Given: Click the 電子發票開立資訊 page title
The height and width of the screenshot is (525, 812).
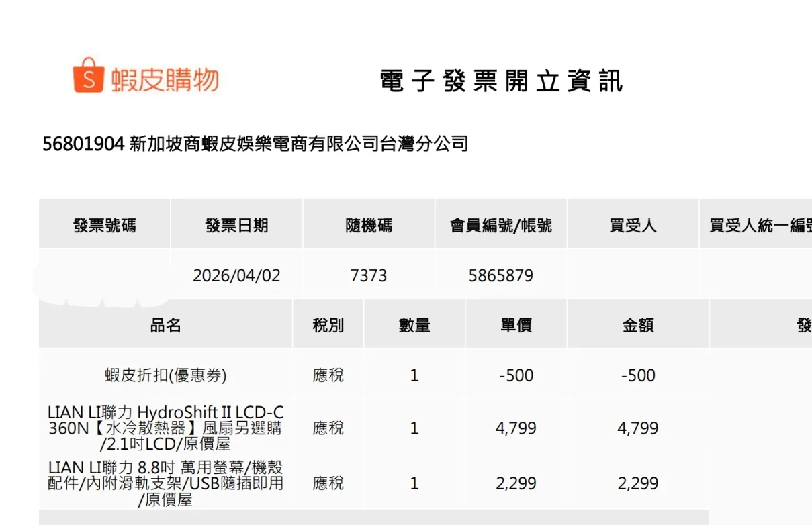Looking at the screenshot, I should click(x=501, y=81).
